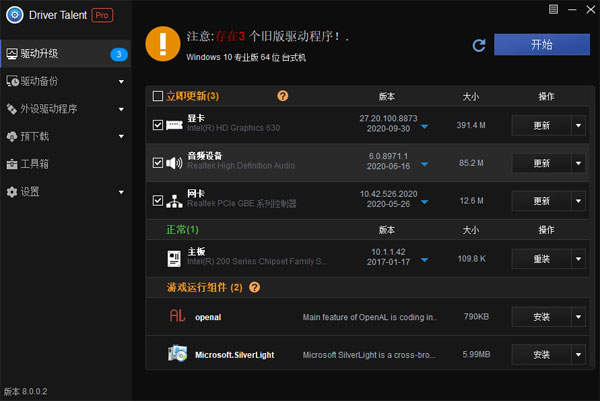Click 重装 for the 主板 driver
Viewport: 600px width, 401px height.
(x=541, y=259)
